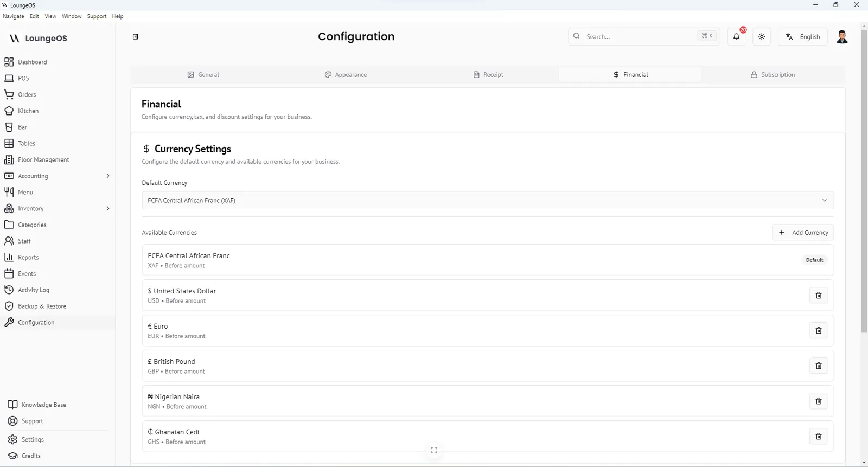Click the '€ Euro' currency name
The height and width of the screenshot is (467, 868).
tap(158, 326)
